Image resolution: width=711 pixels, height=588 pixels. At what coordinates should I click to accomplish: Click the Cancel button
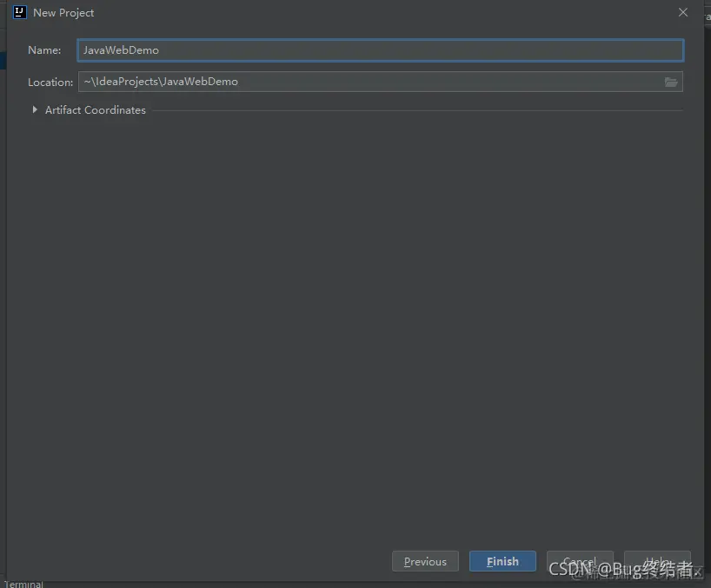pyautogui.click(x=580, y=561)
